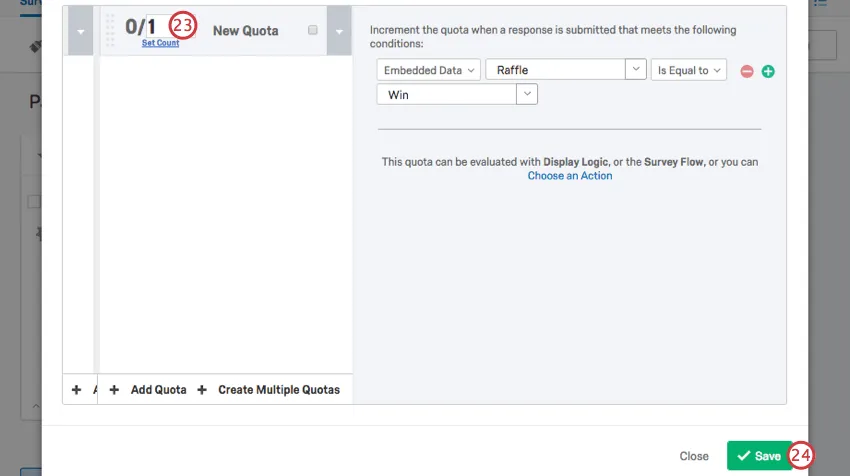This screenshot has width=850, height=476.
Task: Open the Is Equal to operator dropdown
Action: 688,71
